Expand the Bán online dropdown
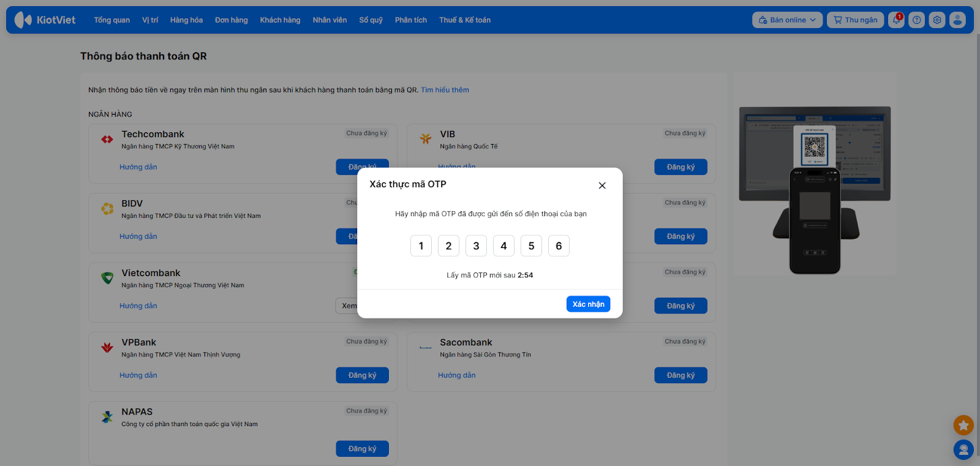The width and height of the screenshot is (980, 466). (x=788, y=20)
